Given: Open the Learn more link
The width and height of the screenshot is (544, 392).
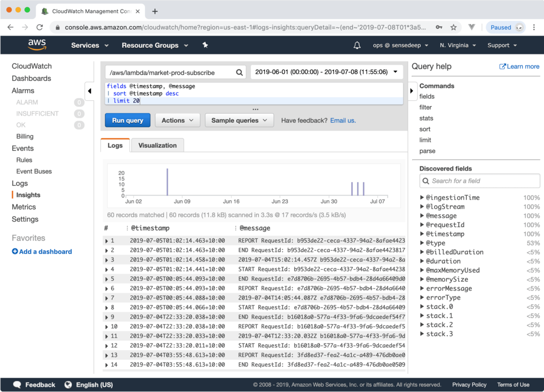Looking at the screenshot, I should tap(519, 66).
